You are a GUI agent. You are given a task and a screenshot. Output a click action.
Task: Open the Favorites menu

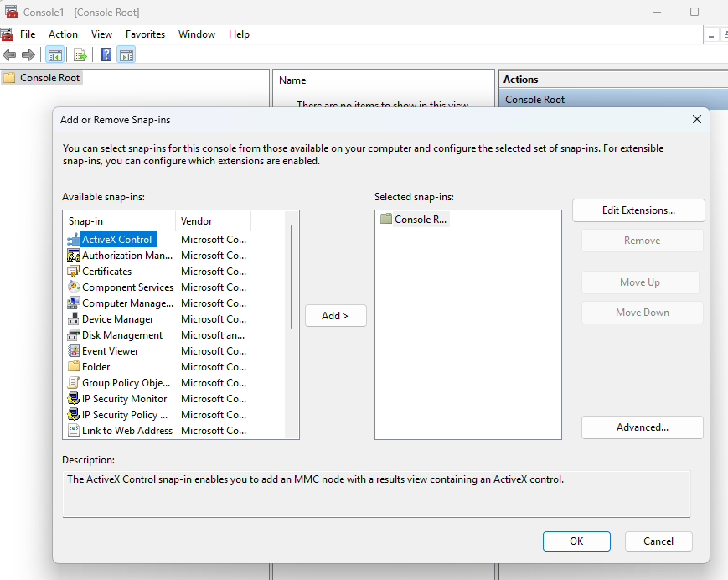145,34
